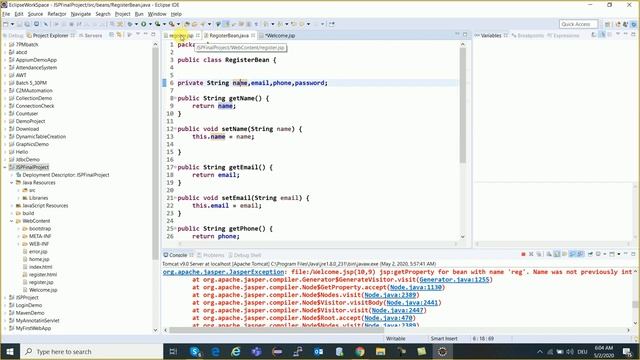The height and width of the screenshot is (360, 640).
Task: Click the Windows taskbar search box
Action: point(91,351)
